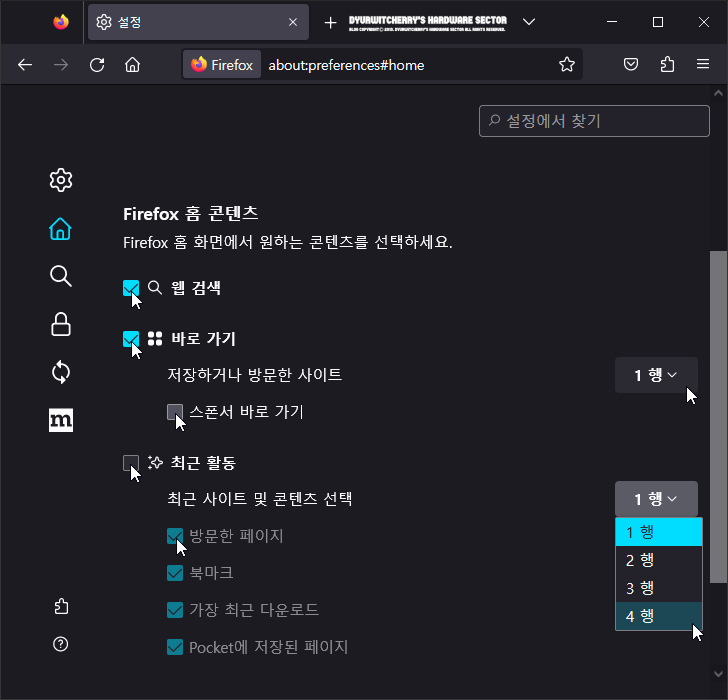
Task: Click the 최근 활동 label text
Action: coord(203,463)
